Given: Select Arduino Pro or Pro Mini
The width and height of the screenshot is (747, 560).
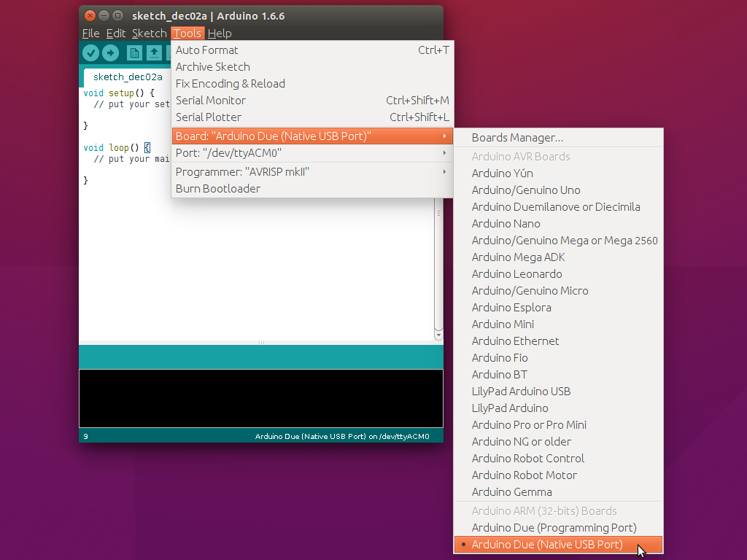Looking at the screenshot, I should click(x=558, y=425).
